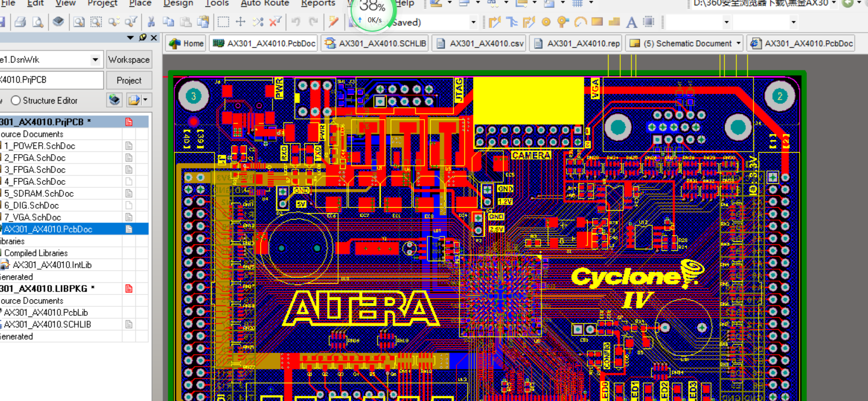Switch to AX301_AX4010.SCHLIB tab
This screenshot has width=868, height=401.
coord(375,44)
